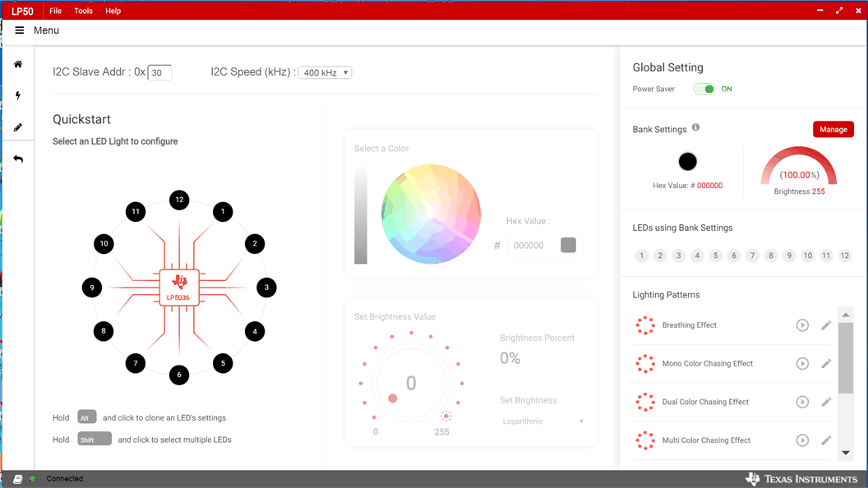Expand the Set Brightness scale dropdown
The width and height of the screenshot is (868, 488).
(x=542, y=421)
